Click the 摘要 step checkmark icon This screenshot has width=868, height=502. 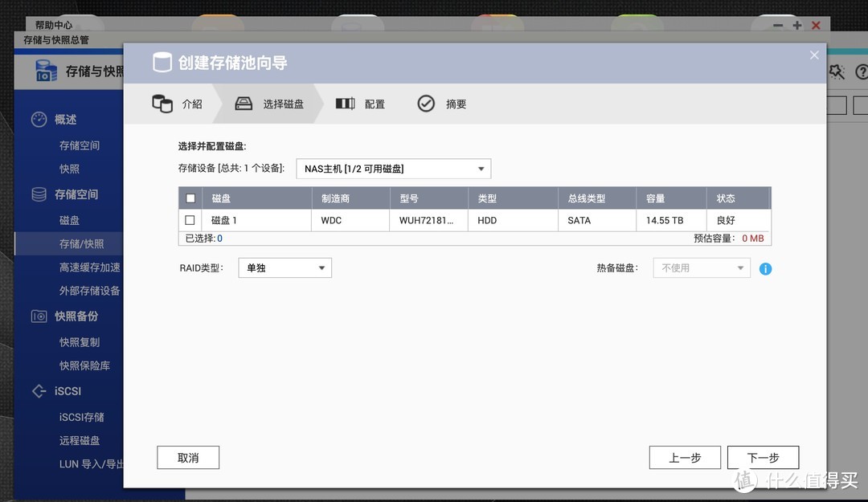[x=426, y=103]
